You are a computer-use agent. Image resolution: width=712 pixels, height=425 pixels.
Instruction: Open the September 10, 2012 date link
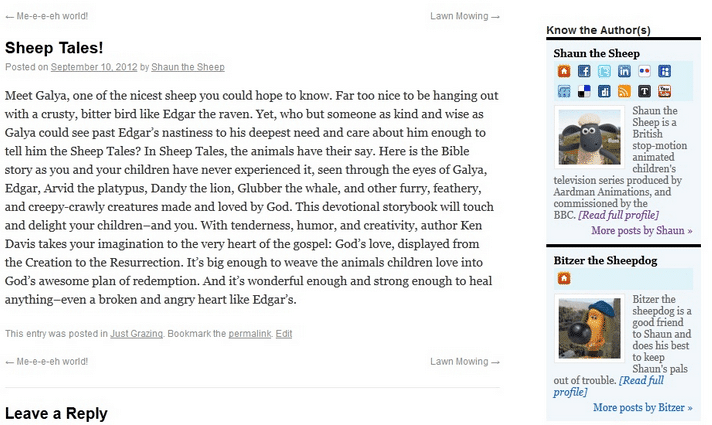[94, 67]
